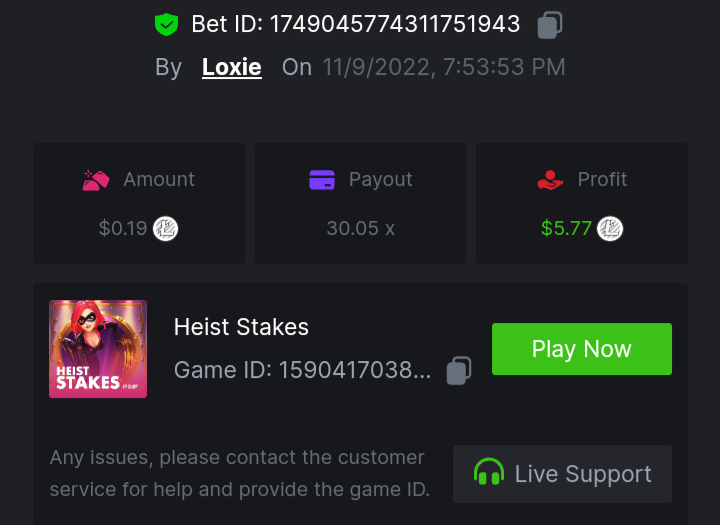720x525 pixels.
Task: Copy the Bet ID number
Action: click(549, 25)
